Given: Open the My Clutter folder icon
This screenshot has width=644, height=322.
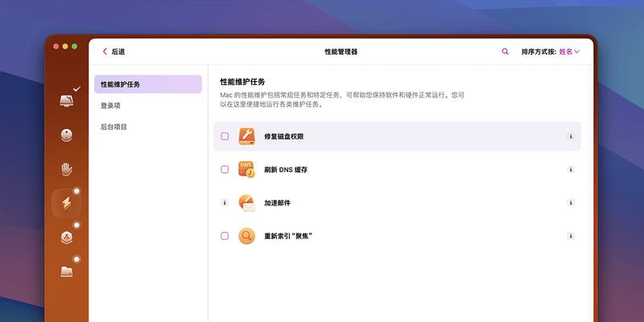Looking at the screenshot, I should click(x=67, y=271).
